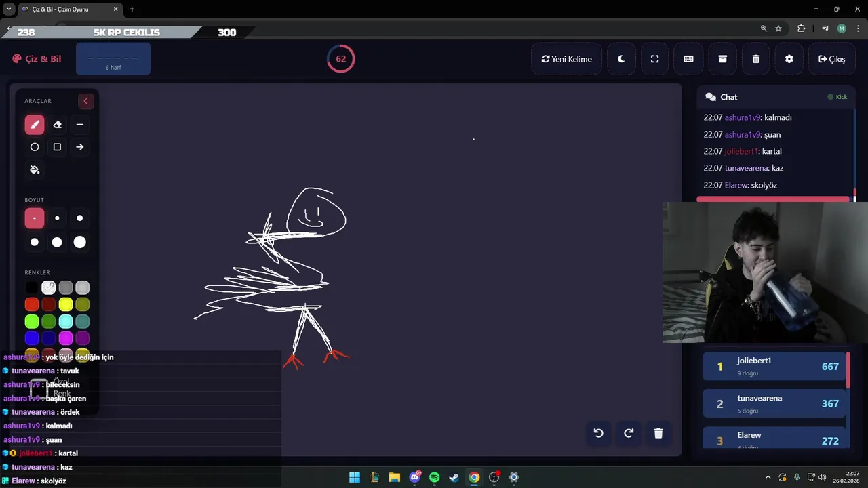Pick the yellow color swatch
Viewport: 868px width, 488px height.
pos(66,304)
